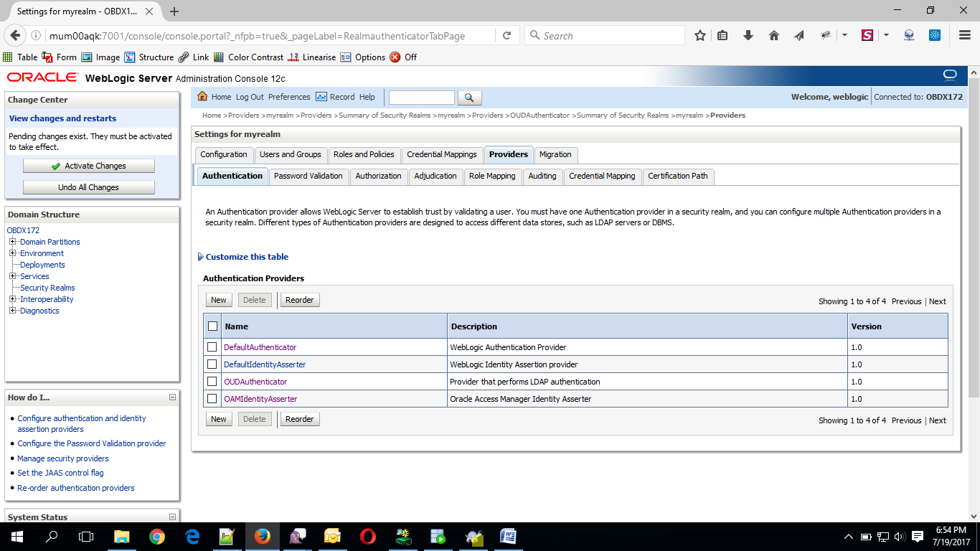Click the red Off icon in accessibility toolbar
The image size is (980, 551).
coord(395,57)
